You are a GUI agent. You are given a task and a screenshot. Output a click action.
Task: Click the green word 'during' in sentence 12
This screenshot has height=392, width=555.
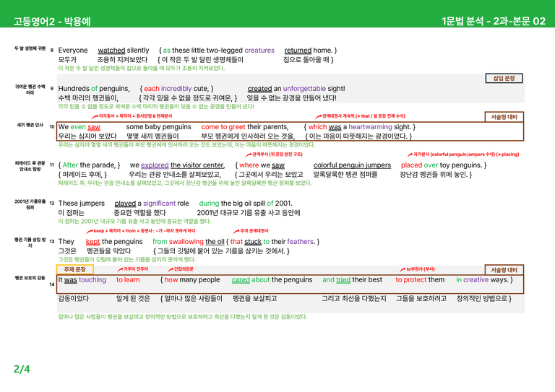209,204
